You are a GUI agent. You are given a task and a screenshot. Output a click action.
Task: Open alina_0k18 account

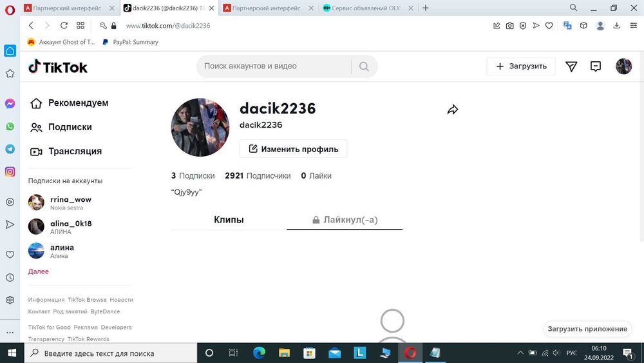click(x=60, y=226)
